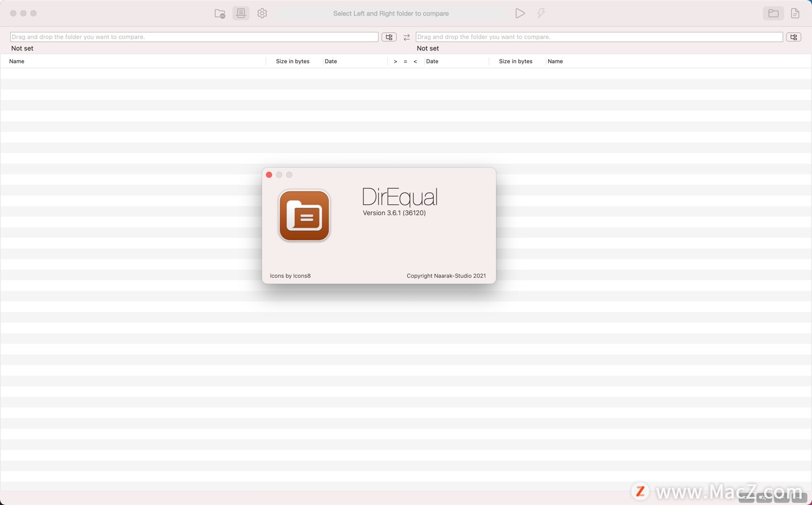Viewport: 812px width, 505px height.
Task: Click the left folder path input field
Action: pyautogui.click(x=194, y=37)
